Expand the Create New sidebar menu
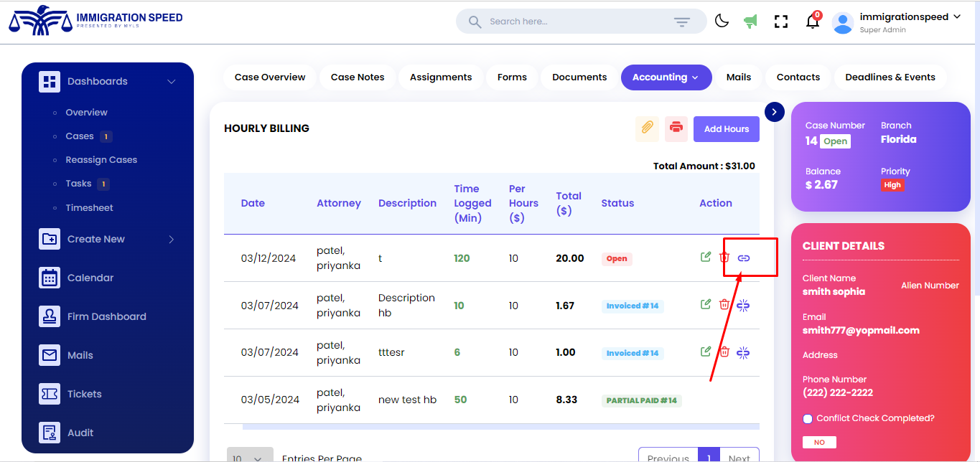The width and height of the screenshot is (980, 462). pos(171,239)
